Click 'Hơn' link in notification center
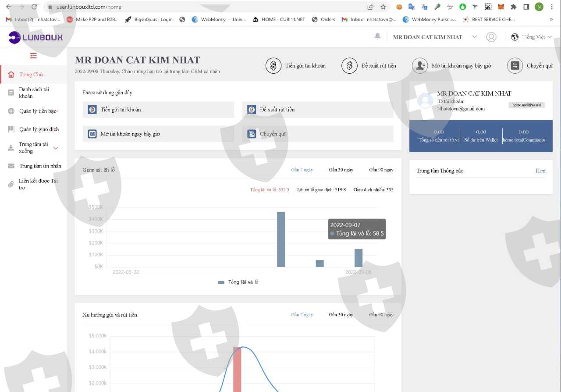 point(540,171)
